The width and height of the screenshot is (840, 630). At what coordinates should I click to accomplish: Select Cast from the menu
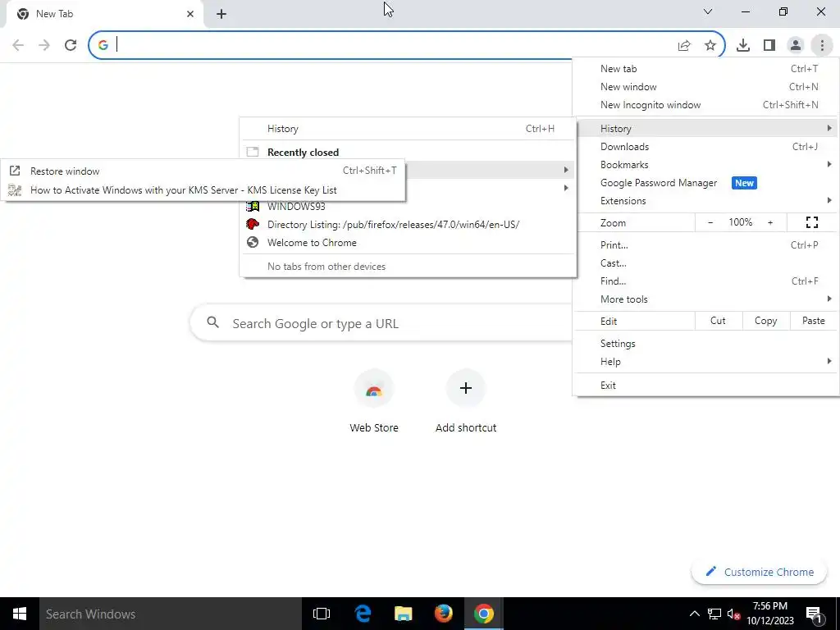click(705, 263)
